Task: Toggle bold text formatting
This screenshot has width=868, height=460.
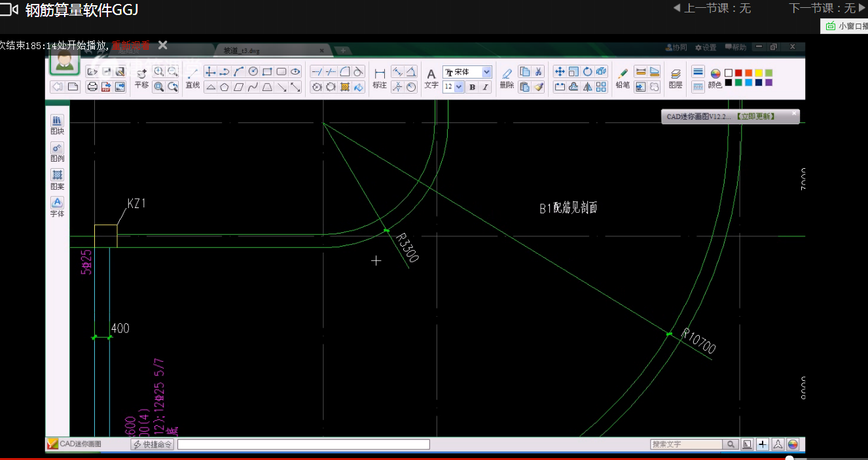Action: pyautogui.click(x=472, y=86)
